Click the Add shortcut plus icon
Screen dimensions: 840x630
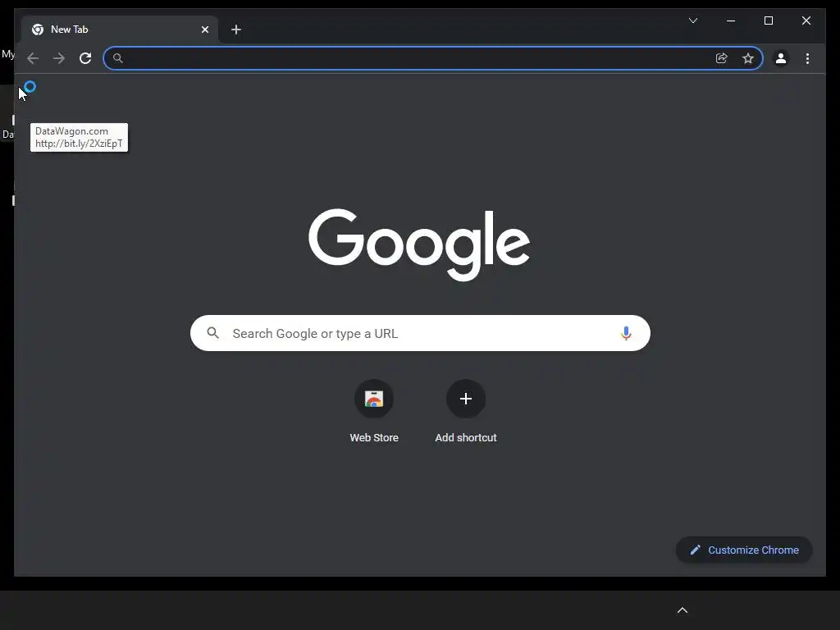coord(466,399)
